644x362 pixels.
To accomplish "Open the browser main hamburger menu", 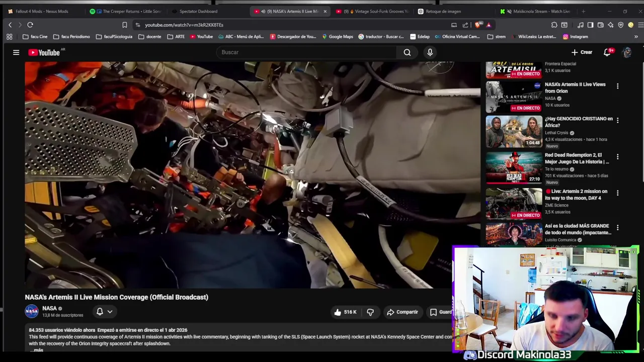I will click(x=640, y=25).
